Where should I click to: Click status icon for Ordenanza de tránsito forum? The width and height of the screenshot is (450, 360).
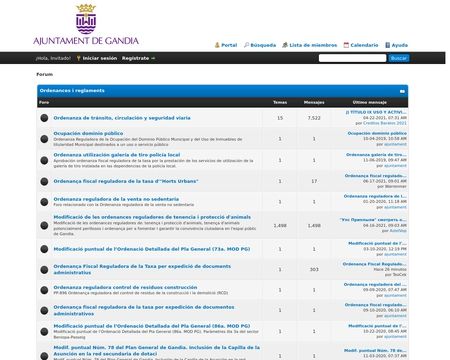point(44,118)
